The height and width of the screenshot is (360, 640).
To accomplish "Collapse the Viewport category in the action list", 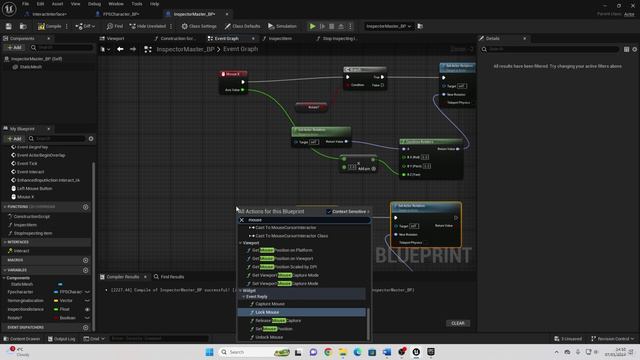I will (240, 243).
